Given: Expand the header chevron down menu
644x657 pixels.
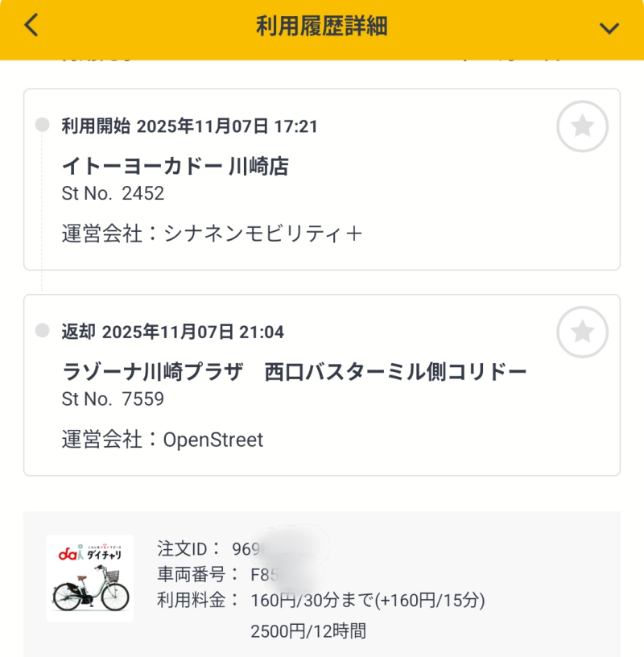Looking at the screenshot, I should 609,27.
